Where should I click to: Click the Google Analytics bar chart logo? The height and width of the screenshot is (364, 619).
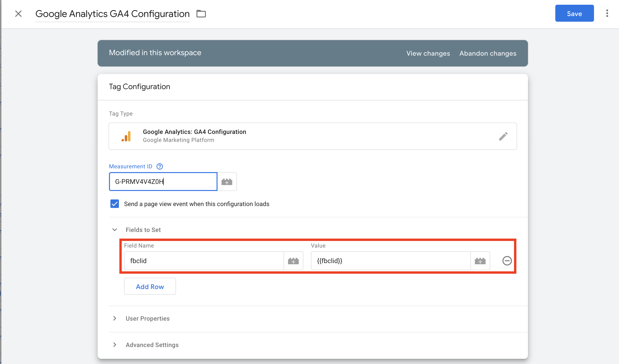[126, 136]
